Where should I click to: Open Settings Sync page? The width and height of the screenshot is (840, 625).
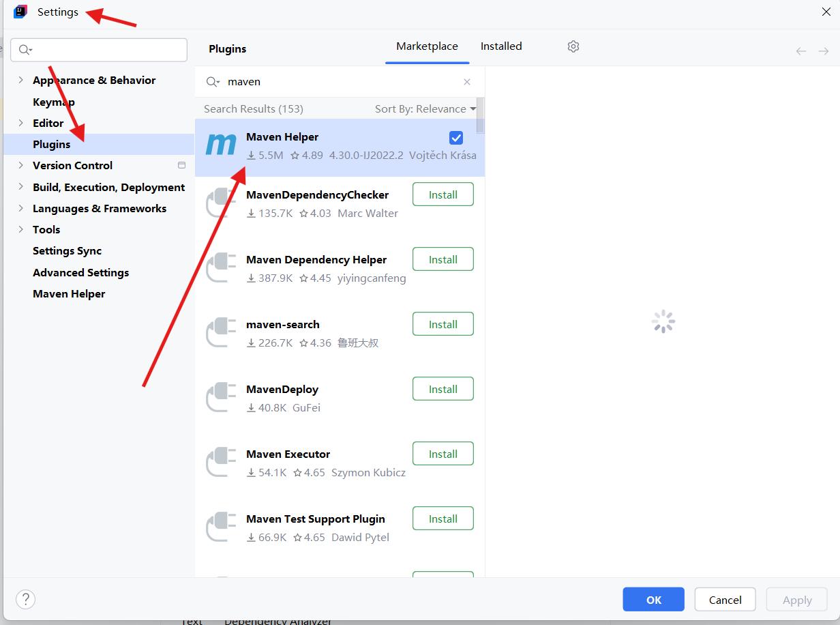tap(67, 250)
